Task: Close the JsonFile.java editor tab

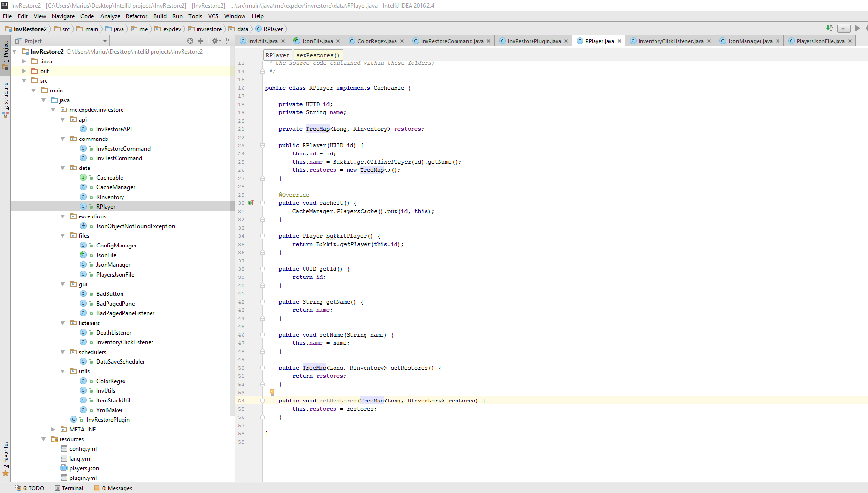Action: (338, 41)
